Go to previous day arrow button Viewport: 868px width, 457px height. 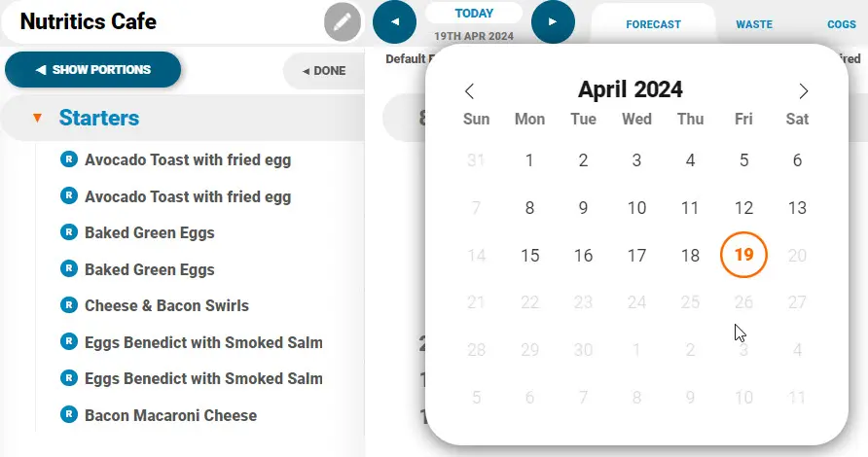pyautogui.click(x=394, y=21)
